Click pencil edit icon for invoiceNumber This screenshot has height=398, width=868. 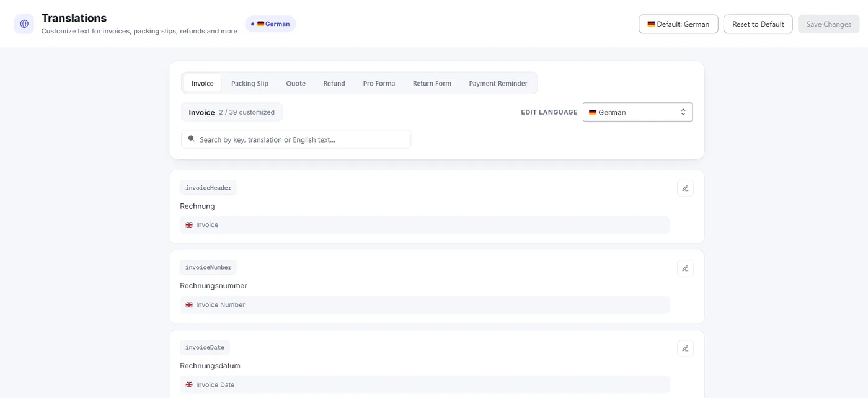pos(685,268)
